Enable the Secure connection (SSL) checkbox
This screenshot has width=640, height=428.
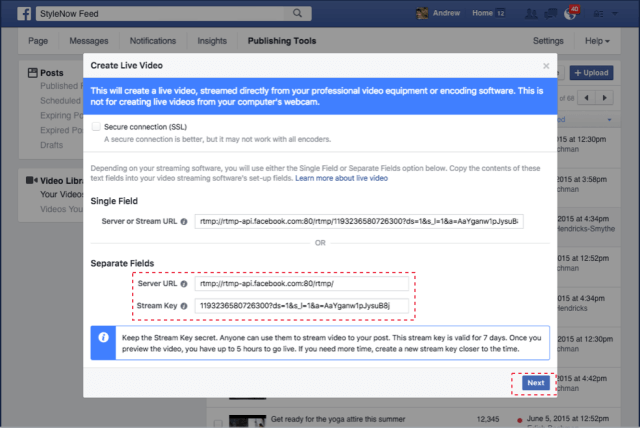(x=96, y=127)
